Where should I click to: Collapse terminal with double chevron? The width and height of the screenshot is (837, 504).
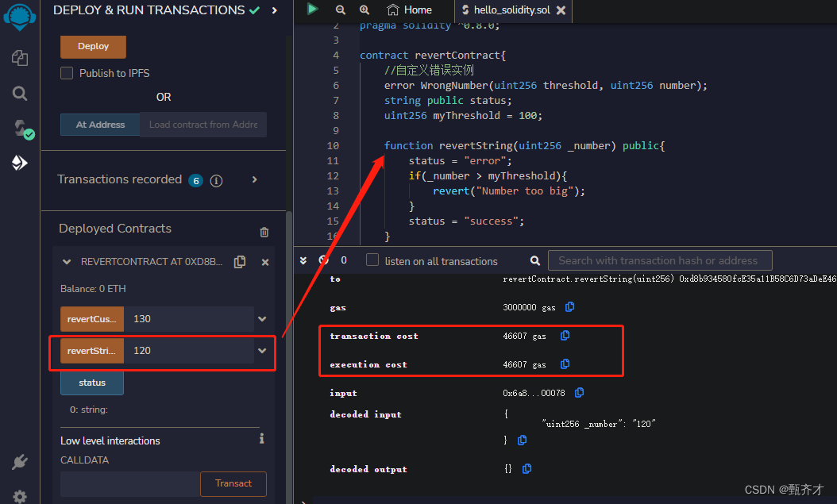pos(303,260)
